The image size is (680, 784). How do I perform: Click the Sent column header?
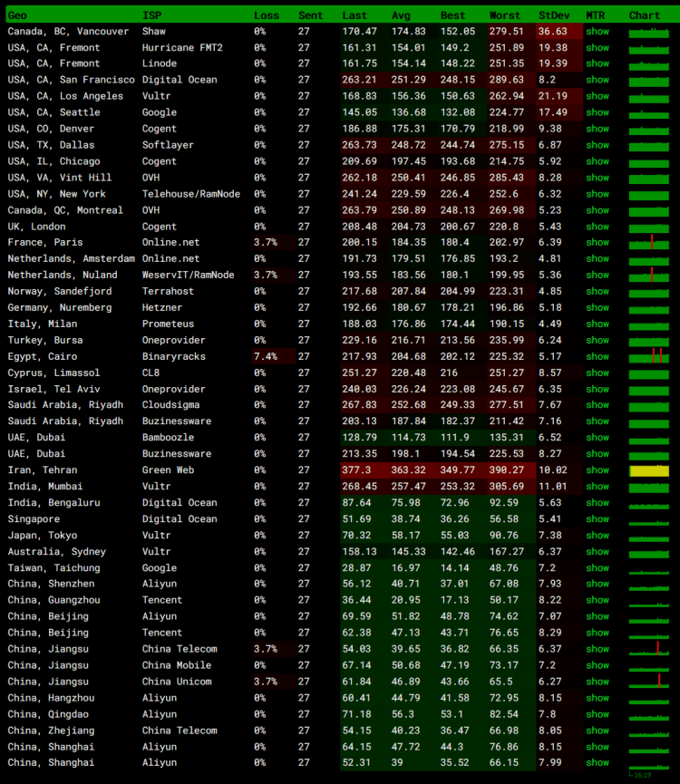pyautogui.click(x=310, y=15)
